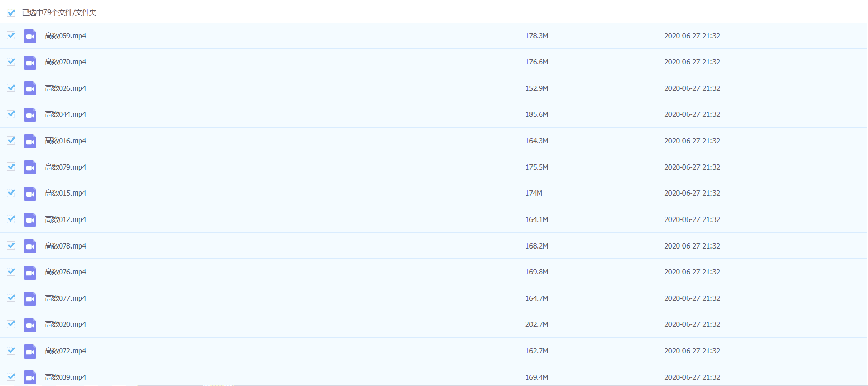Toggle the checkbox for 高数078.mp4
The width and height of the screenshot is (868, 386).
[x=11, y=245]
